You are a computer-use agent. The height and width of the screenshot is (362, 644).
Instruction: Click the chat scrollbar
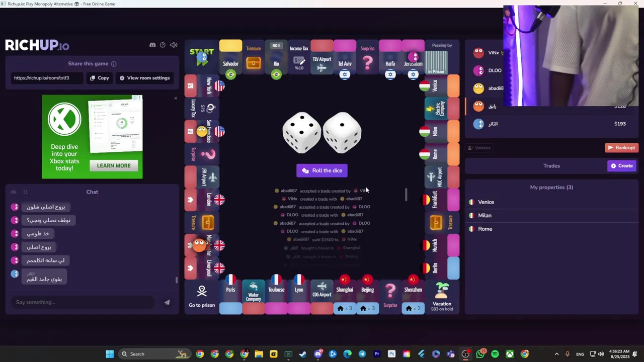[177, 280]
